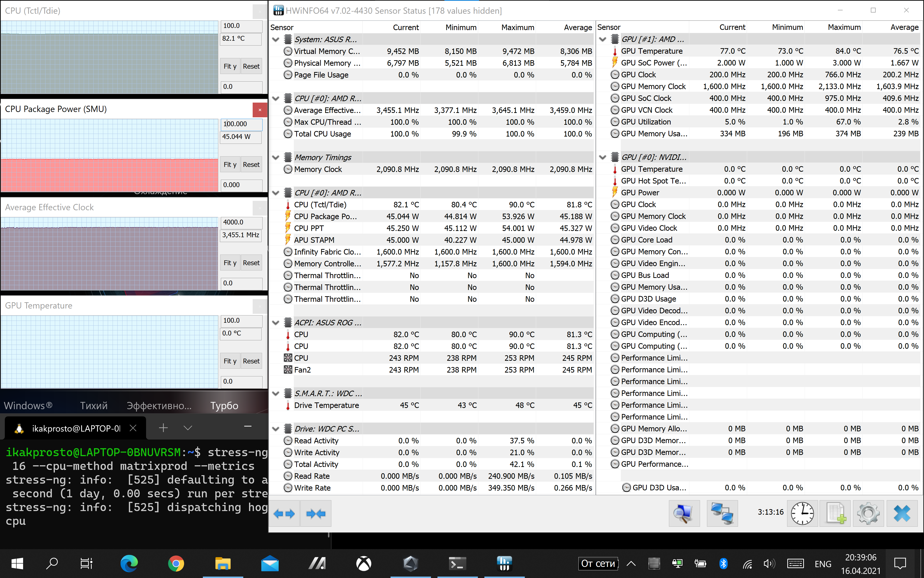This screenshot has width=924, height=578.
Task: Open HWiNFO sensor settings gear icon
Action: tap(868, 513)
